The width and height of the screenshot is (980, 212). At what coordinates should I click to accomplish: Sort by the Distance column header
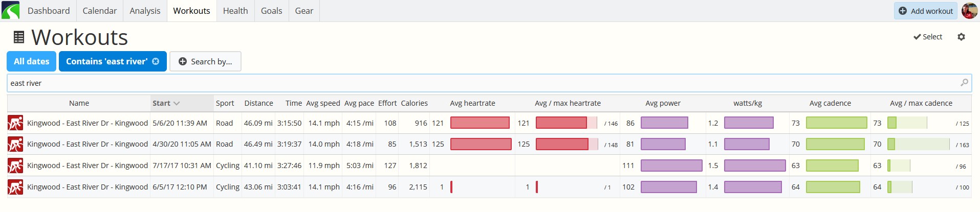pos(258,103)
